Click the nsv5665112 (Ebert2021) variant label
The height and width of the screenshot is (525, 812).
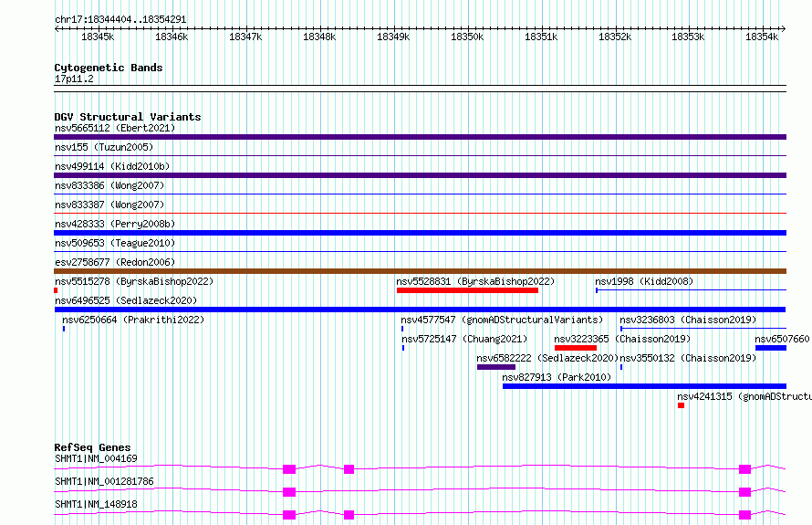click(115, 128)
